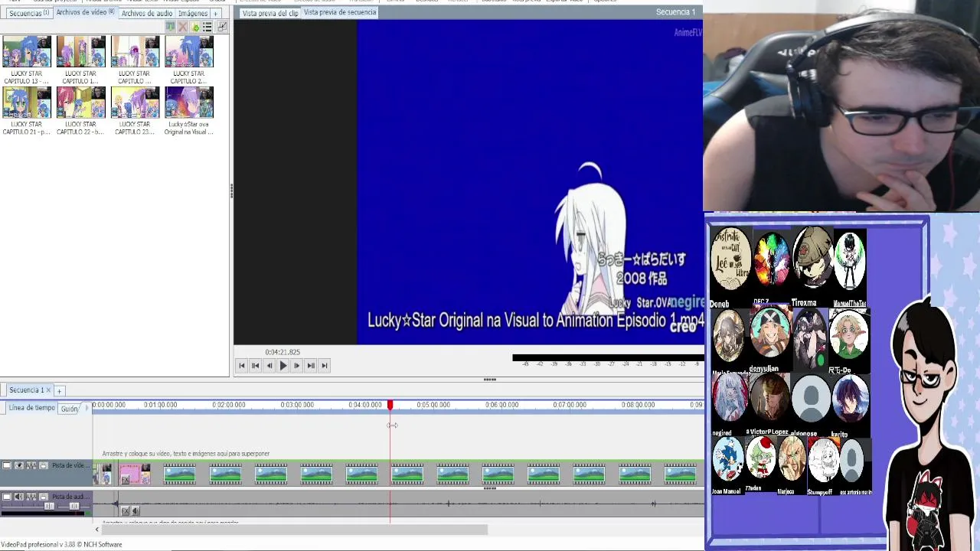Click the Pista de audio track label

[71, 497]
